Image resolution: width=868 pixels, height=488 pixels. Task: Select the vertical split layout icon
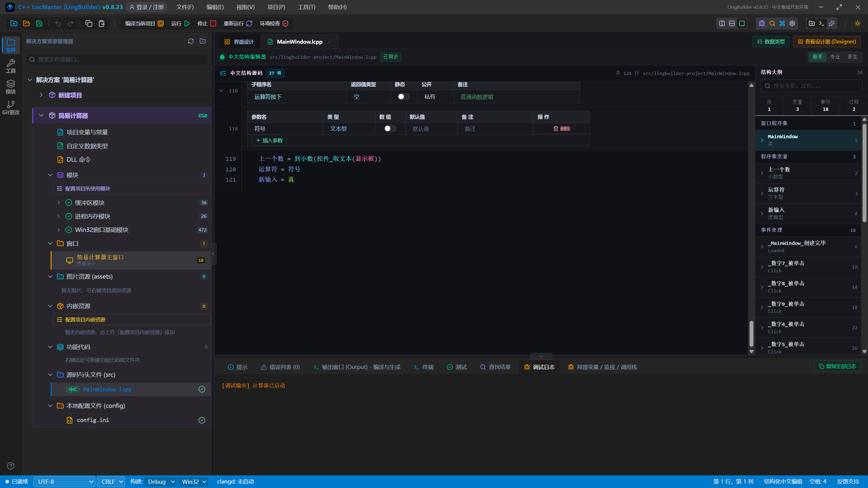tap(722, 23)
